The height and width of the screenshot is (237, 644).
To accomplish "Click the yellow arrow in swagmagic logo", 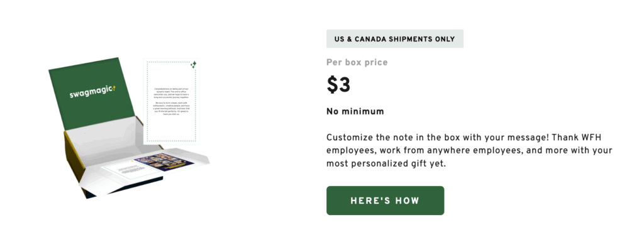I will (113, 88).
